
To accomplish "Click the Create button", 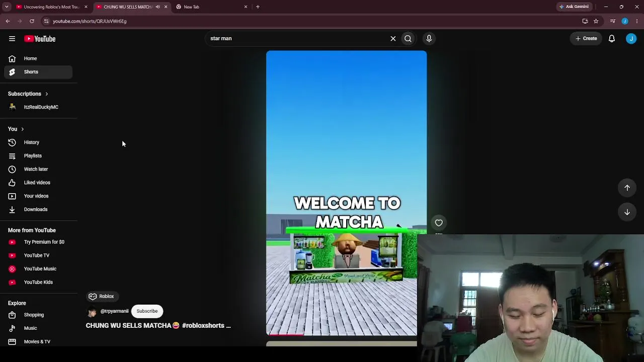I will [586, 38].
